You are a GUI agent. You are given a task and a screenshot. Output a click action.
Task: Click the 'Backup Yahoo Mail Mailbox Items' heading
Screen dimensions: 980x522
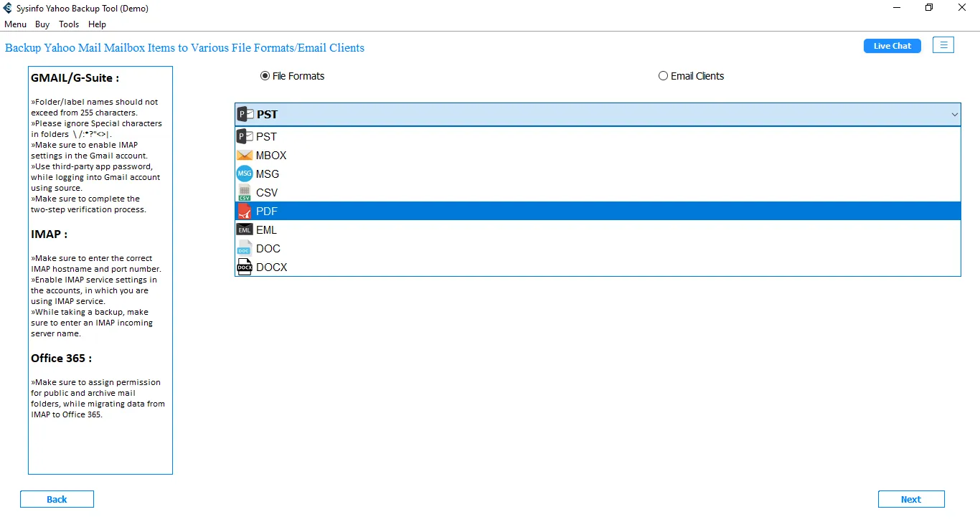point(185,48)
